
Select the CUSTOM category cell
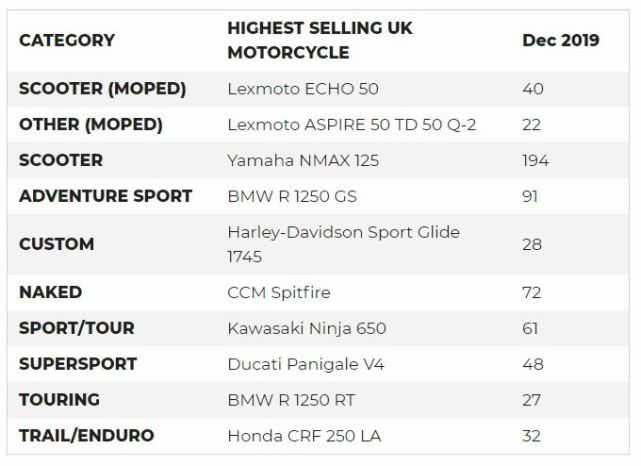(x=57, y=244)
